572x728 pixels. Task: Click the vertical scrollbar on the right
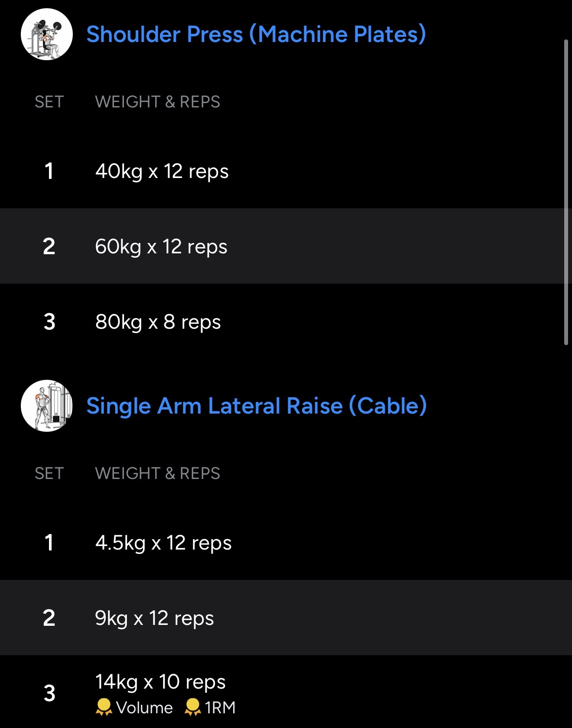pyautogui.click(x=566, y=192)
